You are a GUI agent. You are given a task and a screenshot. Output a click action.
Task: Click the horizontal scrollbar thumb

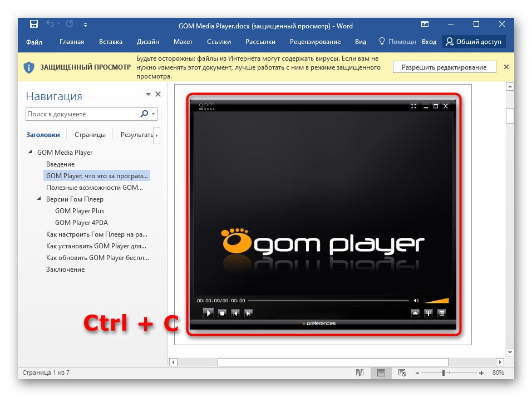[333, 362]
